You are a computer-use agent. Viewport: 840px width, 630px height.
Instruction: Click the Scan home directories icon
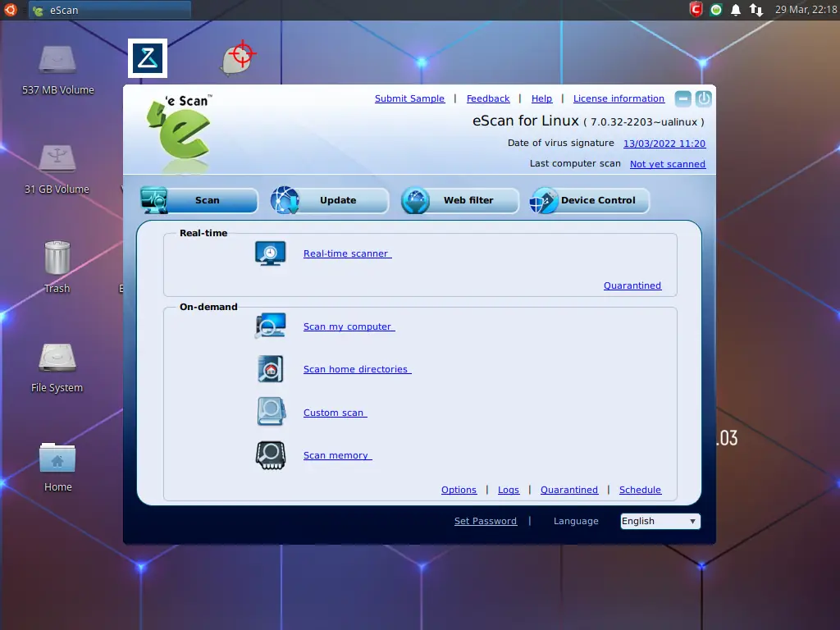tap(271, 368)
